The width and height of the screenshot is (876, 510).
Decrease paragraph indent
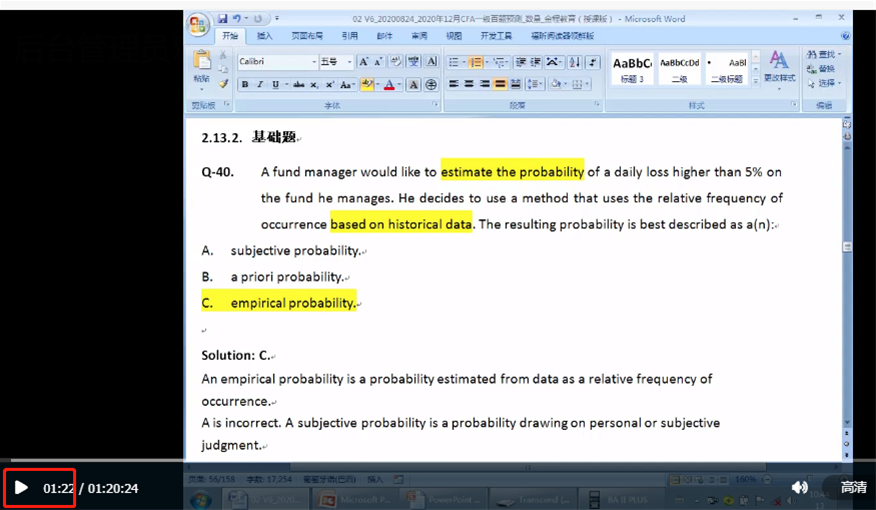pos(521,61)
